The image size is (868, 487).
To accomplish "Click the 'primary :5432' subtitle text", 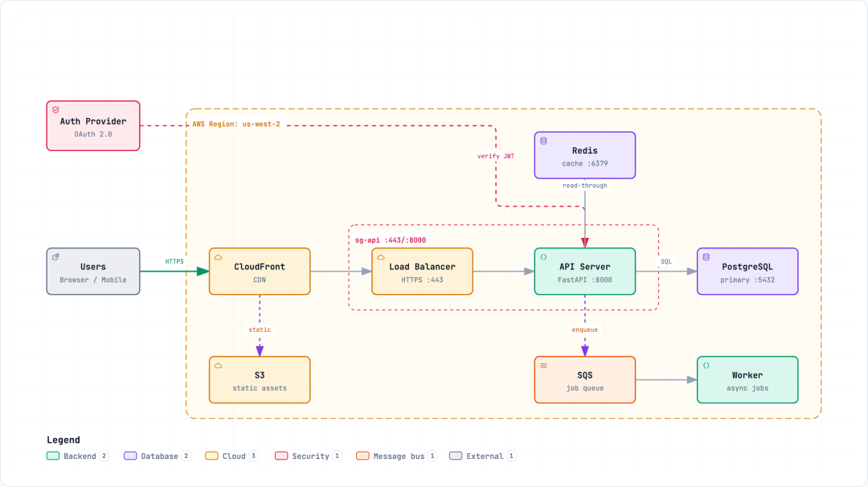I will tap(748, 280).
